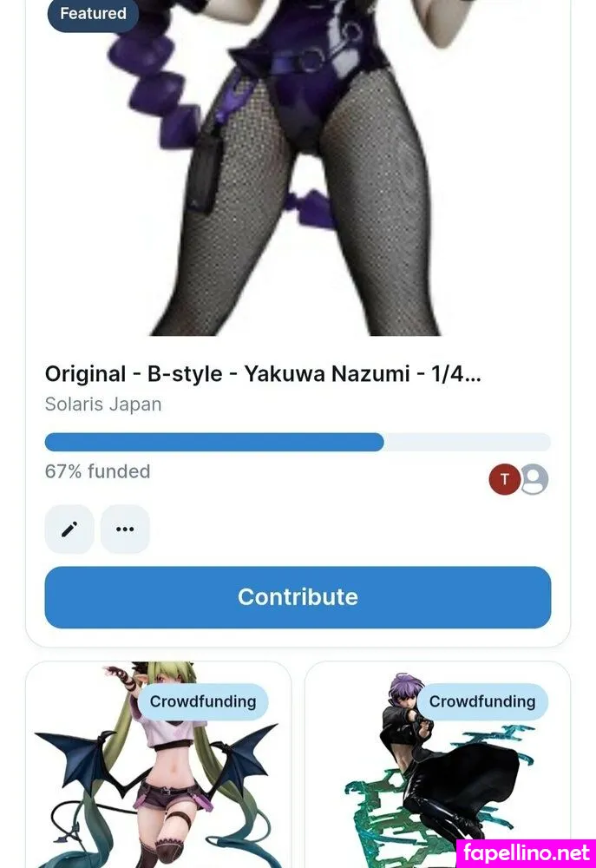Click the gray default user avatar
Image resolution: width=596 pixels, height=868 pixels.
(x=534, y=479)
